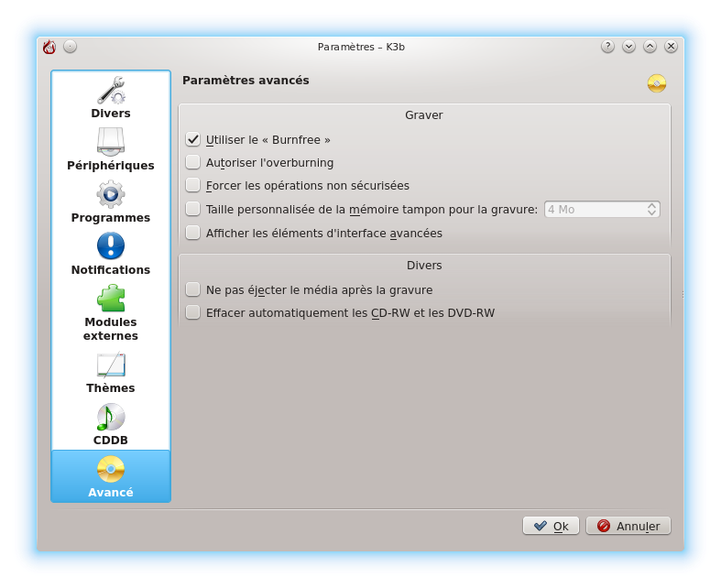Select the Notifications exclamation icon
This screenshot has height=588, width=721.
point(111,246)
